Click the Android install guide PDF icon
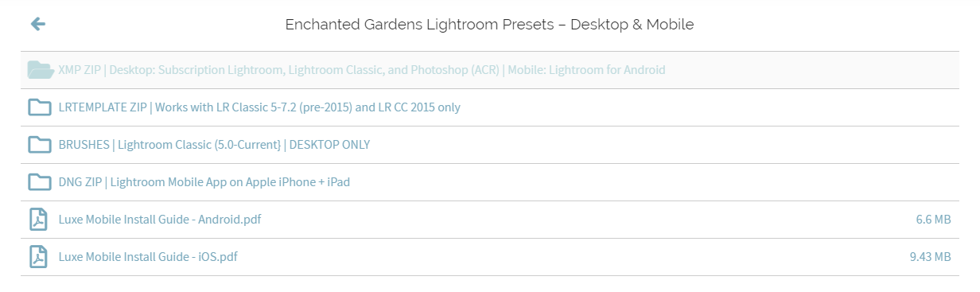This screenshot has height=292, width=980. (38, 219)
